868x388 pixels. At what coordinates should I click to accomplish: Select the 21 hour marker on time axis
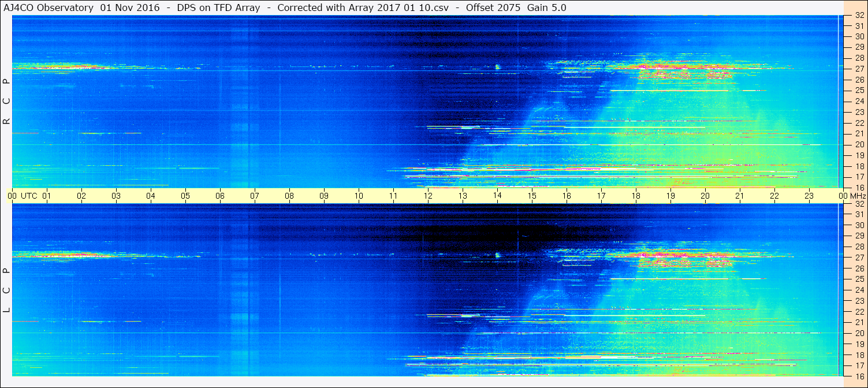pyautogui.click(x=740, y=196)
